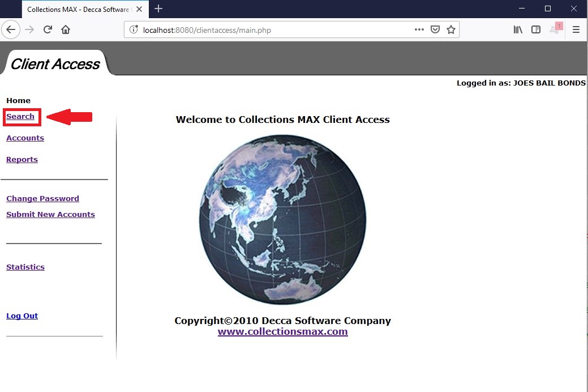588x392 pixels.
Task: Open the Firefox hamburger menu
Action: click(576, 29)
